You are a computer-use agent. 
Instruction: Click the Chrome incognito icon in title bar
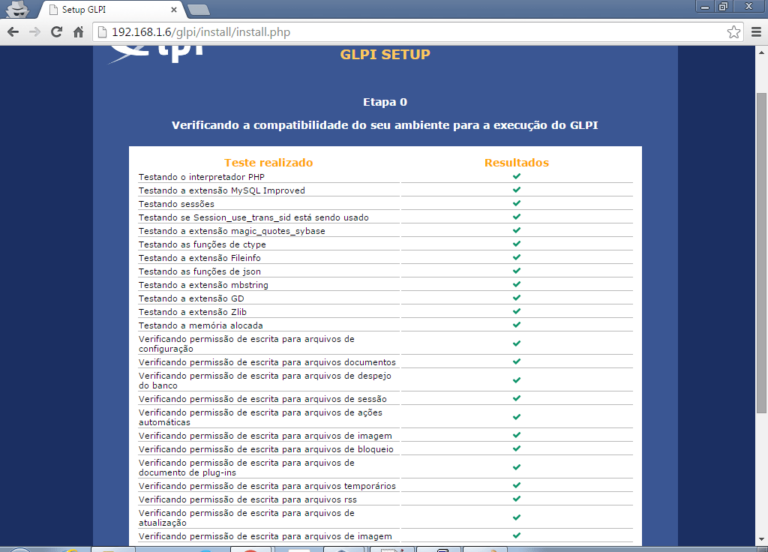pyautogui.click(x=18, y=9)
